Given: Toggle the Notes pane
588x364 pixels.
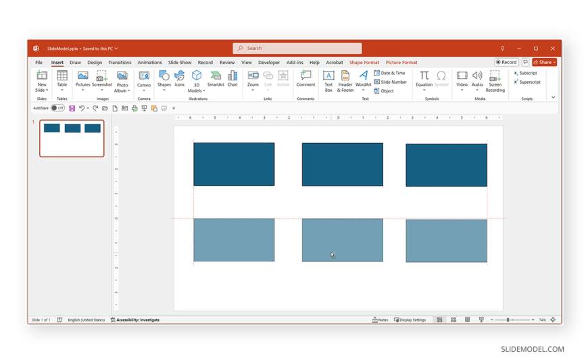Looking at the screenshot, I should [380, 319].
